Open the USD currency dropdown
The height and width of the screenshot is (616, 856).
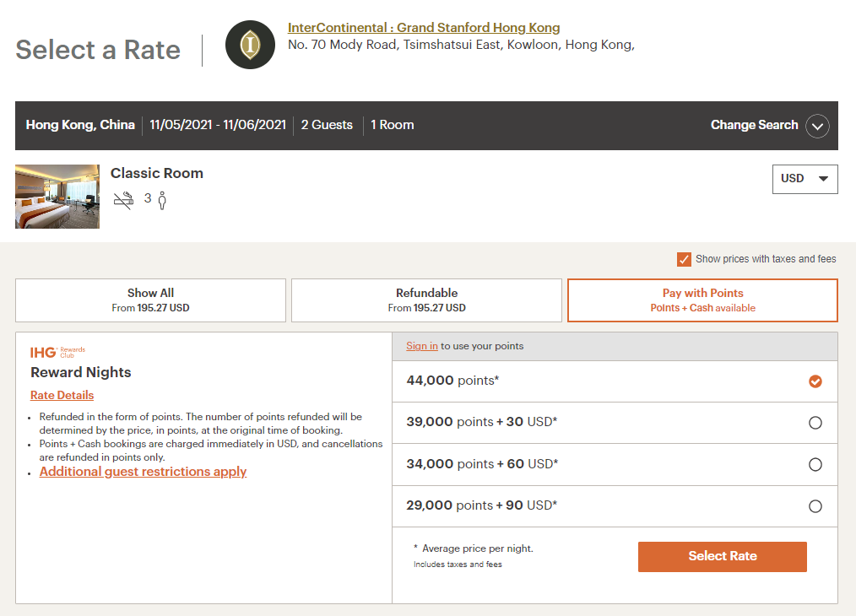[x=805, y=179]
